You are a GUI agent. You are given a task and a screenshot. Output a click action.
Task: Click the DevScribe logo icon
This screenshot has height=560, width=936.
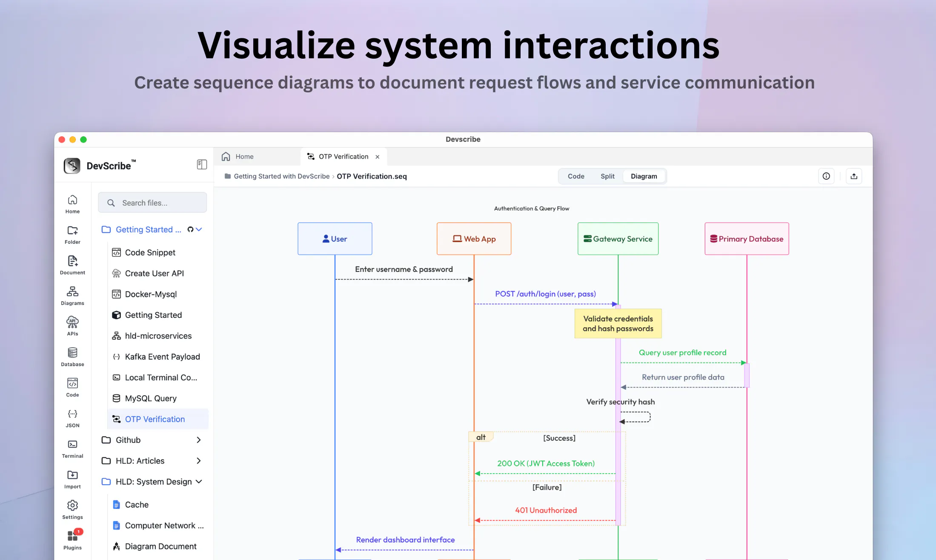point(72,166)
